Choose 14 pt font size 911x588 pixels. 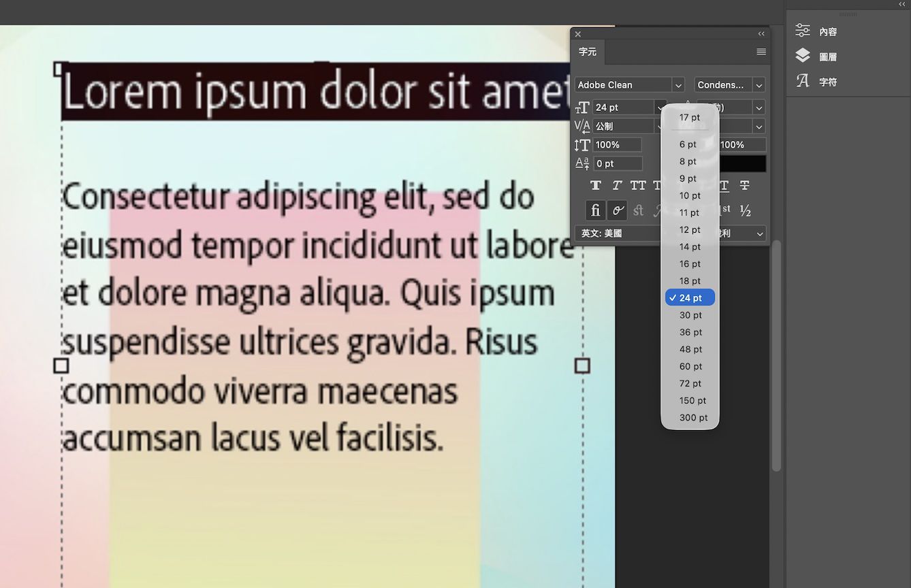point(690,246)
